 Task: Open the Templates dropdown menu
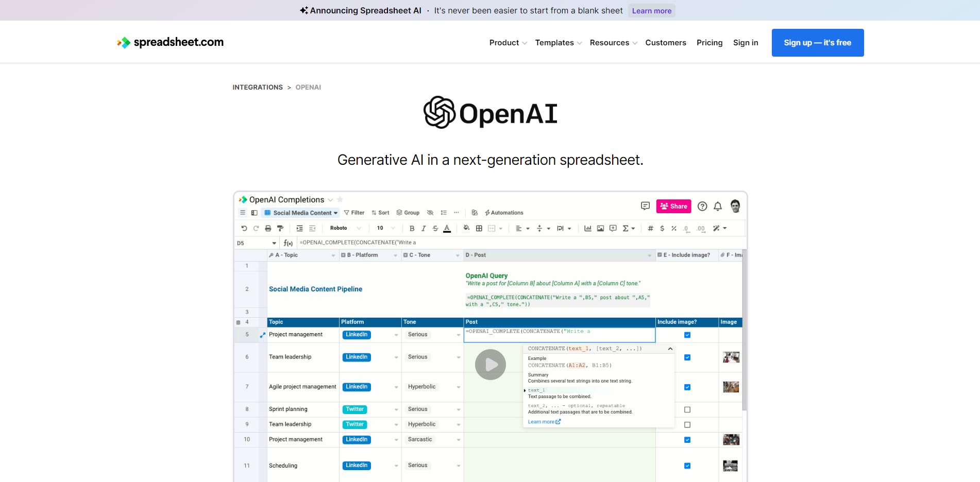[x=559, y=43]
